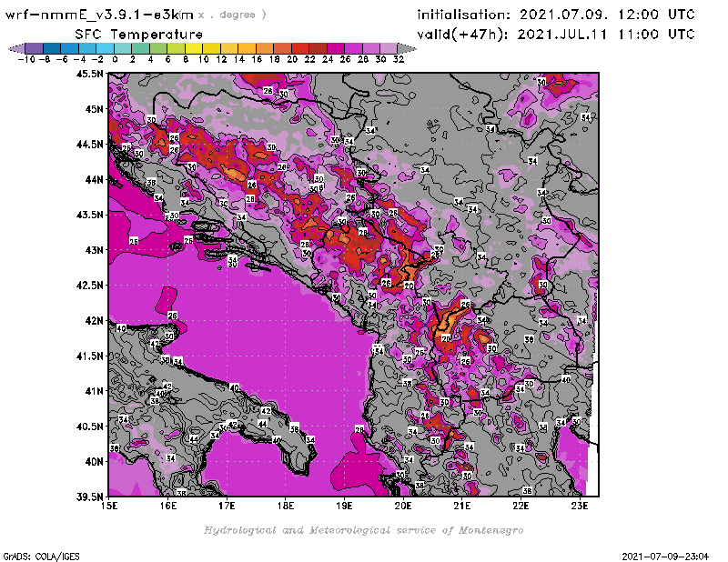The width and height of the screenshot is (728, 562).
Task: Click the pale purple below -10 legend arrow
Action: tap(16, 48)
